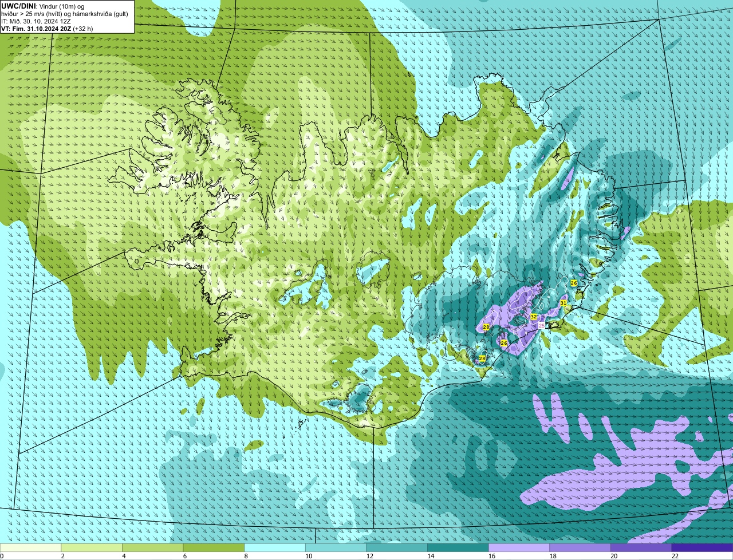Select the 14–16 m/s dark teal swatch
This screenshot has width=733, height=560.
(458, 547)
